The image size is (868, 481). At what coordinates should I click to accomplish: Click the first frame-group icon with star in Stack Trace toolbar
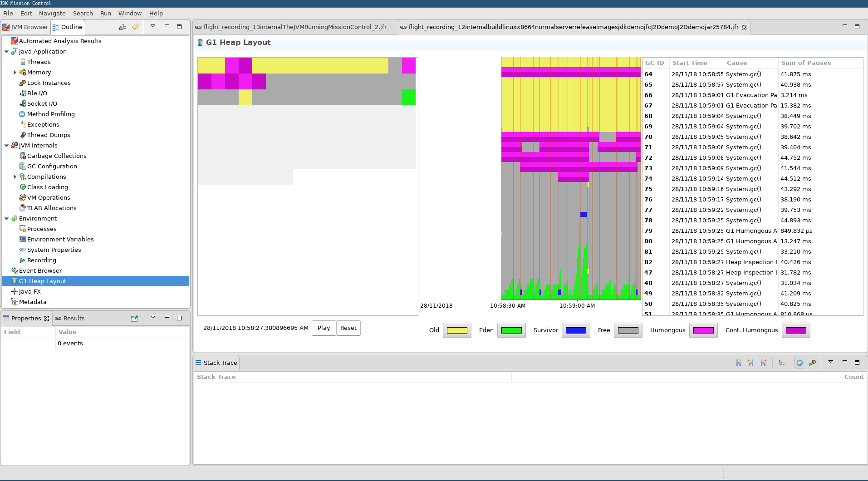(739, 363)
